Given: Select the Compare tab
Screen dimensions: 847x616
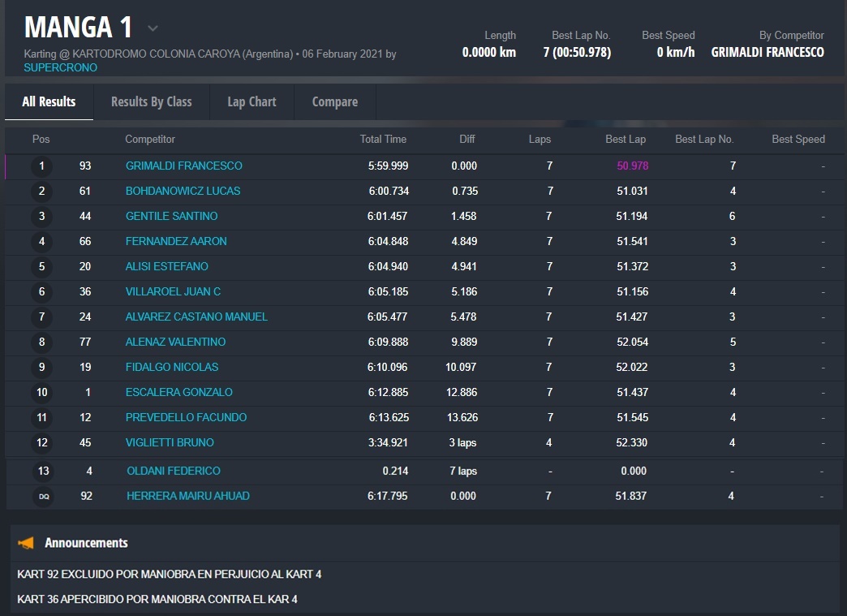Looking at the screenshot, I should 334,101.
